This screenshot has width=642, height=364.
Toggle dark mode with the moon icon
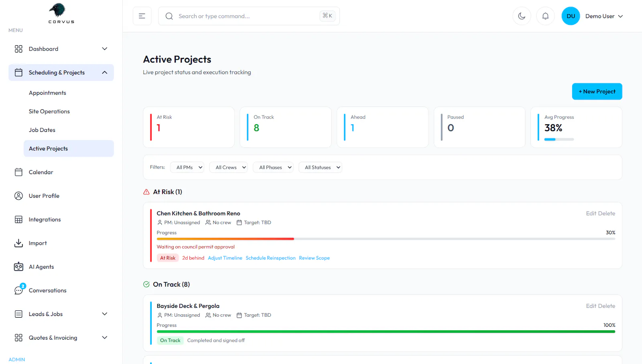pos(522,16)
